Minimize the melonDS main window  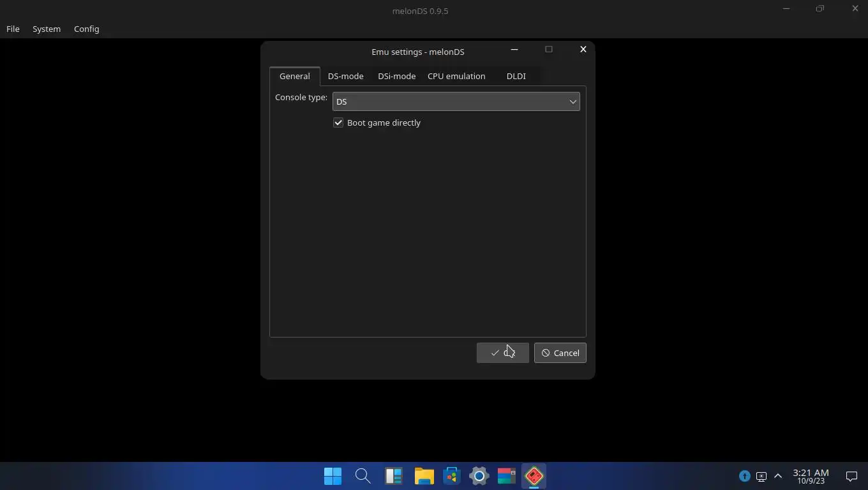(786, 9)
